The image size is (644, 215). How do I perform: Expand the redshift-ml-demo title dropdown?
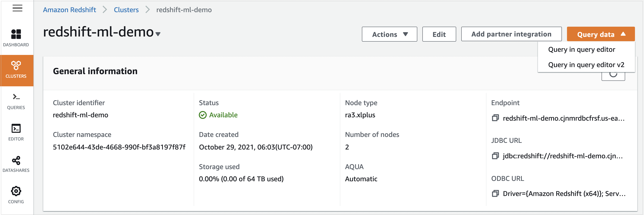pyautogui.click(x=158, y=34)
